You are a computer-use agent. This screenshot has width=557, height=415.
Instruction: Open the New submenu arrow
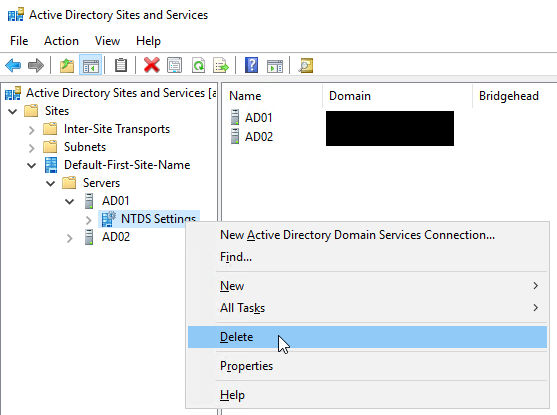click(x=535, y=286)
